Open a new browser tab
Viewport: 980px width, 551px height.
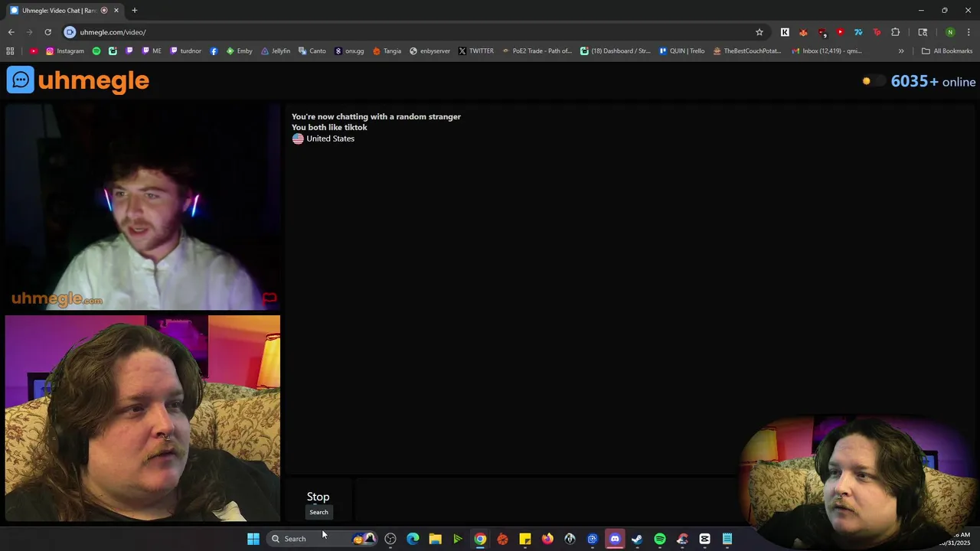[x=135, y=11]
